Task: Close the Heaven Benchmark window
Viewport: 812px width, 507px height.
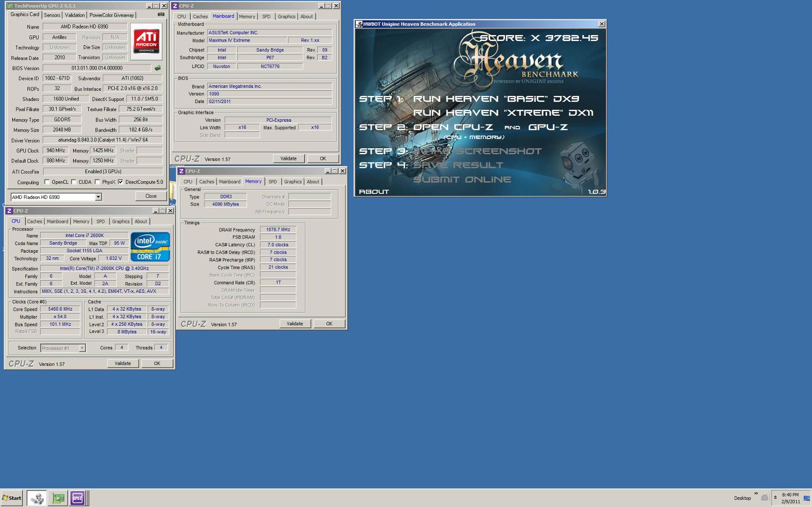Action: tap(601, 24)
